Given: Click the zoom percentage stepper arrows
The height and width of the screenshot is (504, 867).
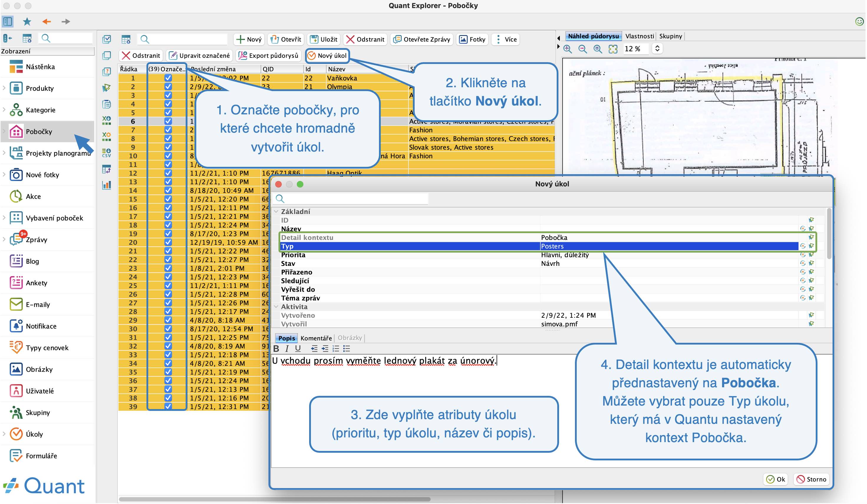Looking at the screenshot, I should coord(657,49).
